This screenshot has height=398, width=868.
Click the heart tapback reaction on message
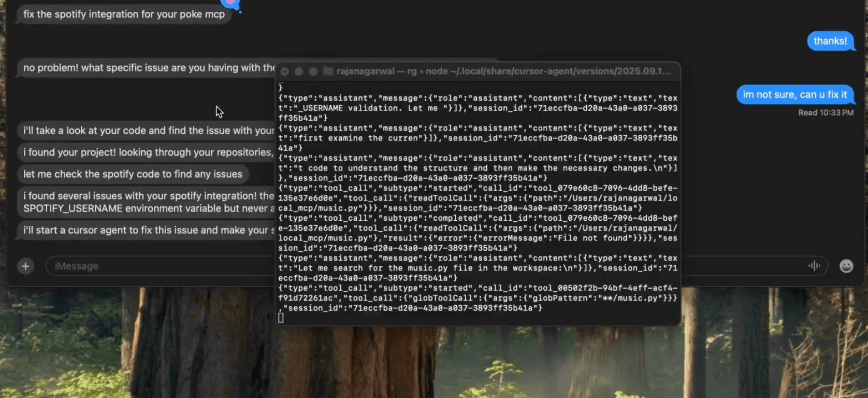[230, 3]
